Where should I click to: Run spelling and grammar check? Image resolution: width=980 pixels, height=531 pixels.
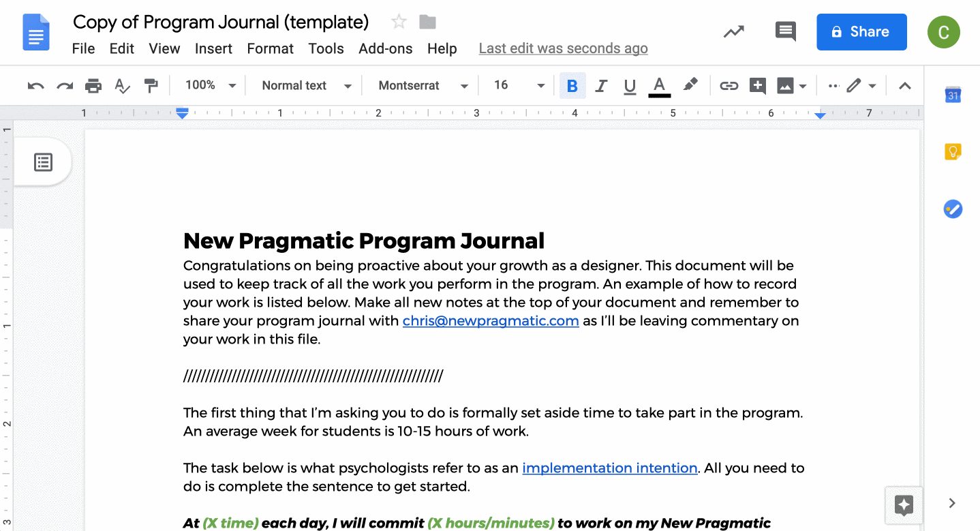(122, 86)
